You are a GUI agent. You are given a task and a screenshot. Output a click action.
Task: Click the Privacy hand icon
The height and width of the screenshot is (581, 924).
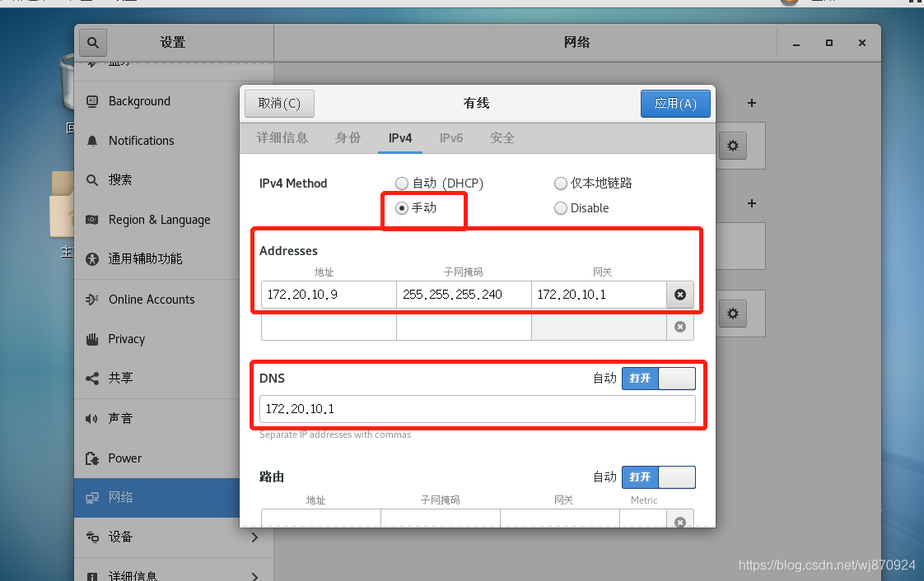click(92, 339)
